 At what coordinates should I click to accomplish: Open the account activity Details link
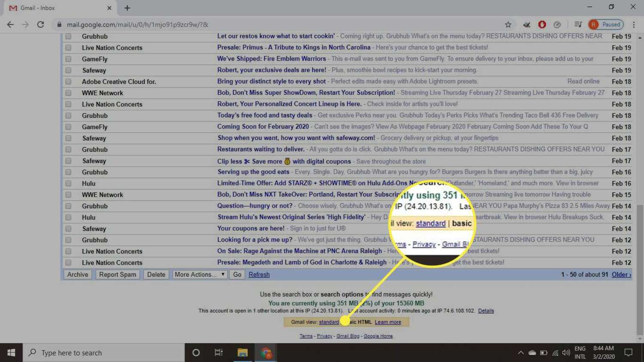coord(486,310)
